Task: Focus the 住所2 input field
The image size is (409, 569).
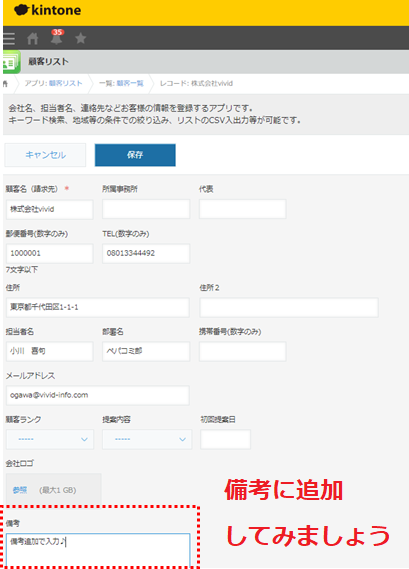Action: [289, 307]
